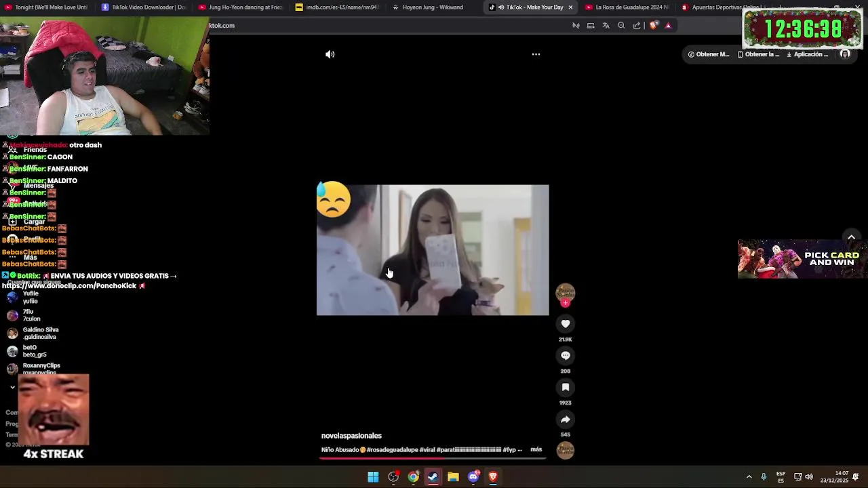
Task: Click the microphone icon in the system tray
Action: (x=764, y=477)
